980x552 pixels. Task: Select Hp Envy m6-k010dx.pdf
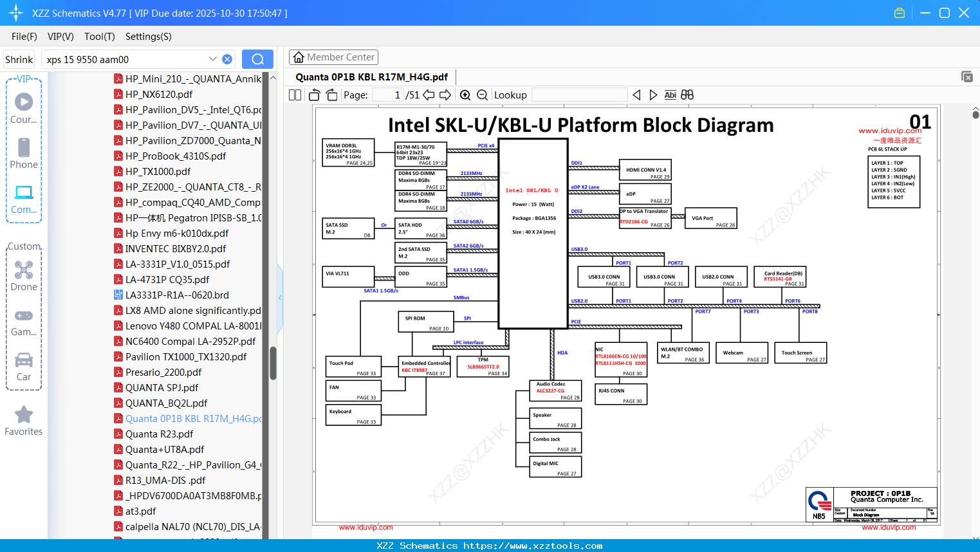tap(177, 233)
